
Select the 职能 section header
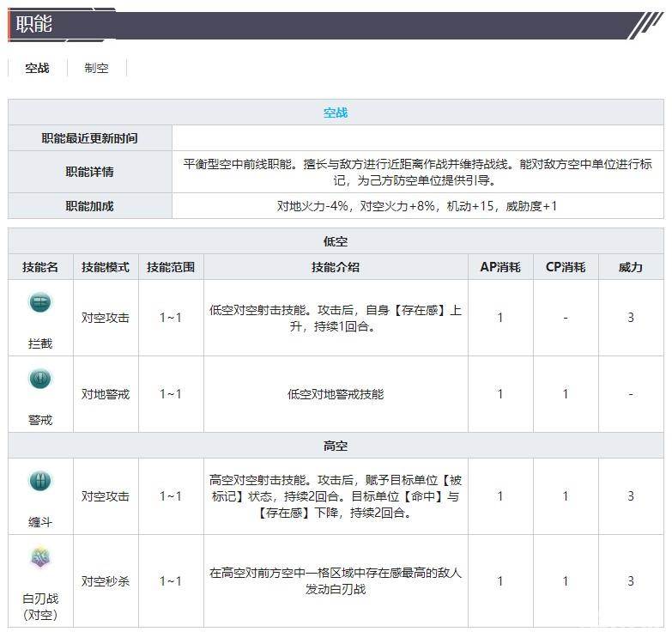[34, 24]
